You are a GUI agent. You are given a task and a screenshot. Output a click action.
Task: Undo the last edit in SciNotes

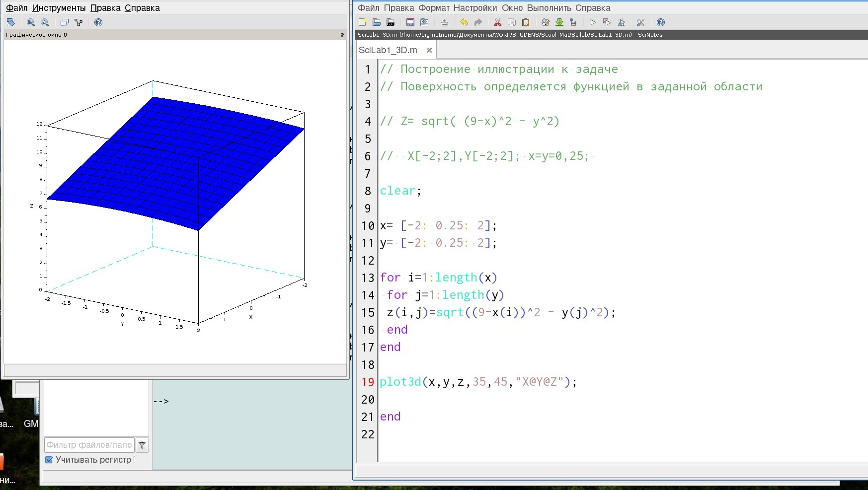click(x=464, y=22)
